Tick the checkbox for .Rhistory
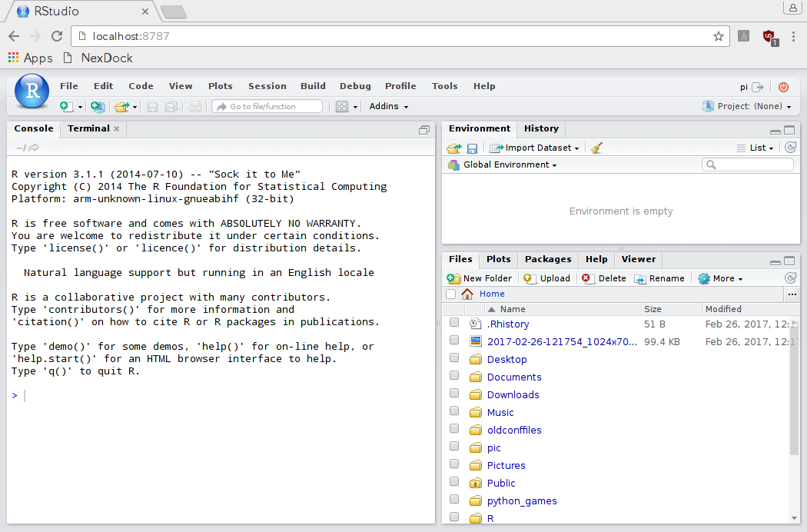Image resolution: width=807 pixels, height=532 pixels. coord(454,322)
